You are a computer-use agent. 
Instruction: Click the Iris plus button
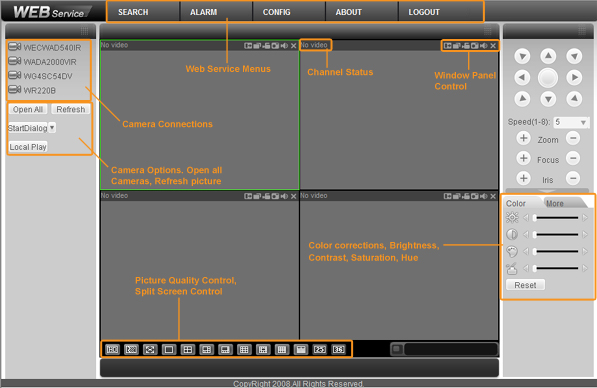point(524,178)
